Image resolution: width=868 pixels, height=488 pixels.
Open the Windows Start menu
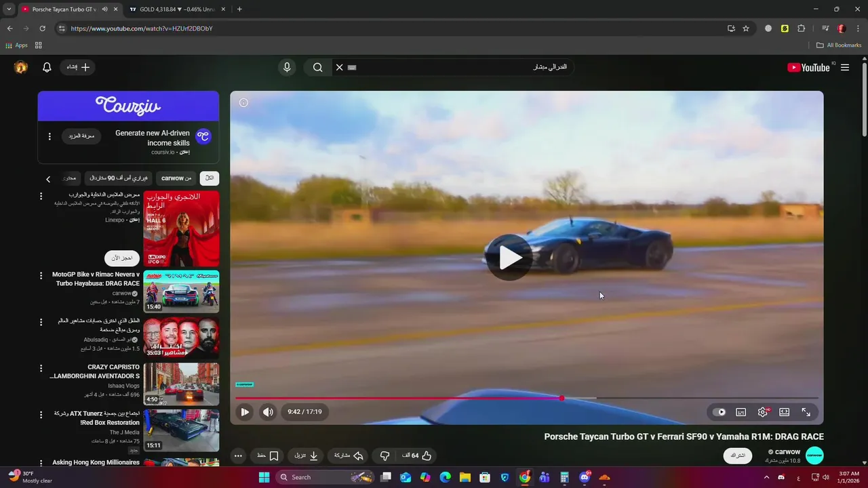(x=264, y=477)
